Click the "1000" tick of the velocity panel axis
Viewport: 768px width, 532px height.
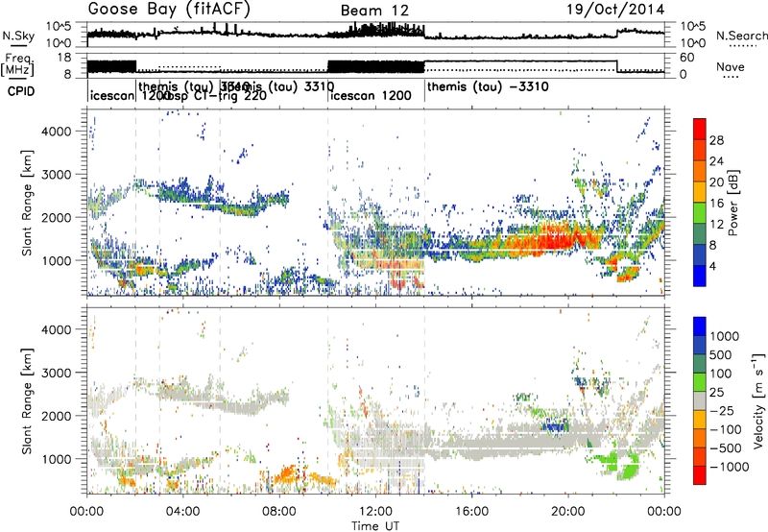(x=56, y=459)
